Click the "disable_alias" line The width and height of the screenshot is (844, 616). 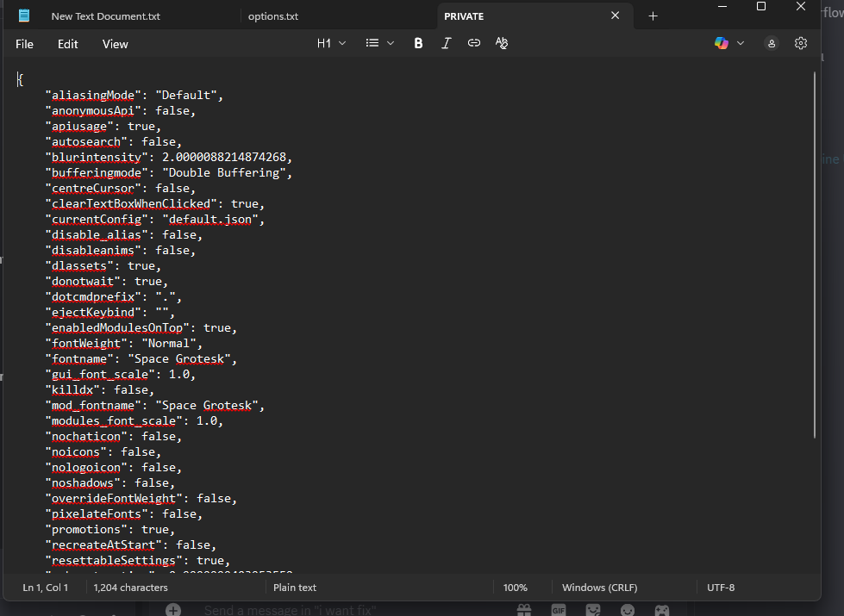tap(124, 235)
